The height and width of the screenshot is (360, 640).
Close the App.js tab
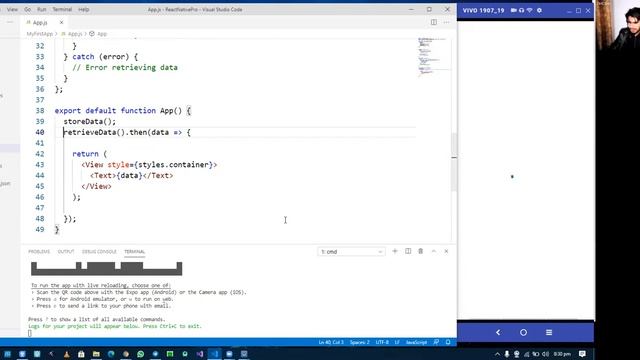(x=61, y=22)
